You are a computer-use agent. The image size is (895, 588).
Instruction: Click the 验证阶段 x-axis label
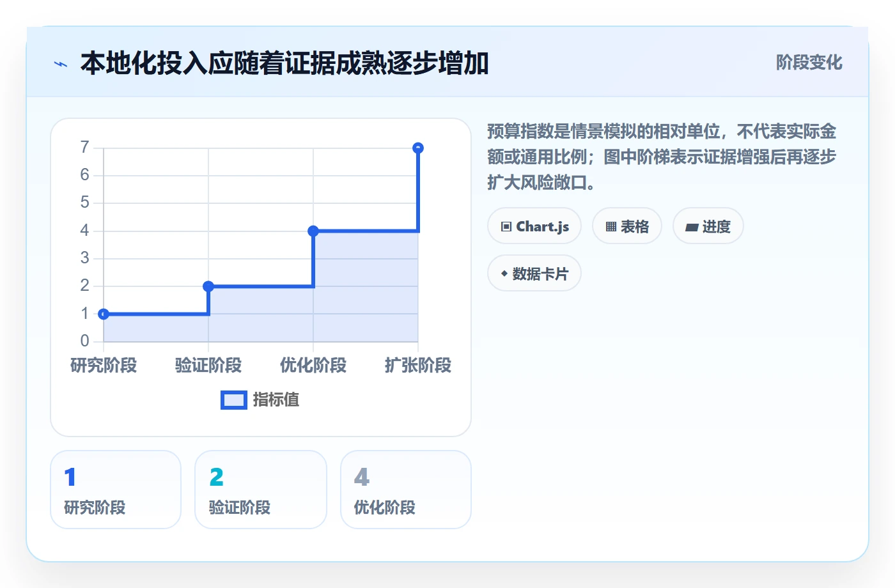208,366
